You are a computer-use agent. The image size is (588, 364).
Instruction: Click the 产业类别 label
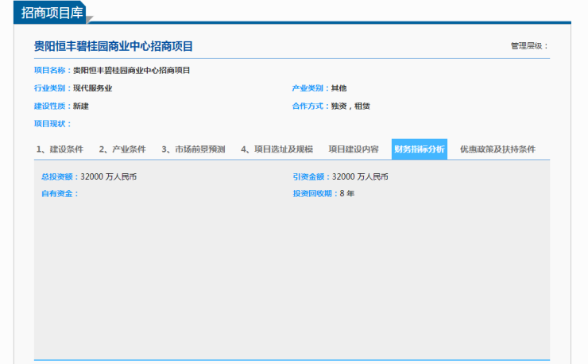pos(311,88)
